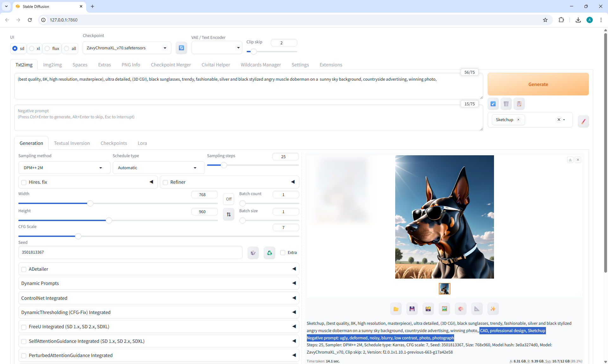Click the trash clear prompt icon
This screenshot has height=364, width=608.
pyautogui.click(x=506, y=104)
